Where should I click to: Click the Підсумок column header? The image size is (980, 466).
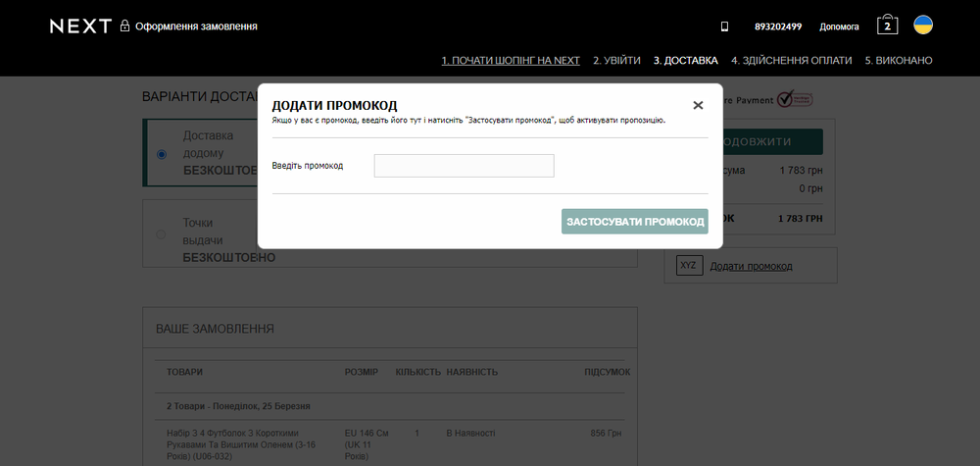[x=608, y=372]
